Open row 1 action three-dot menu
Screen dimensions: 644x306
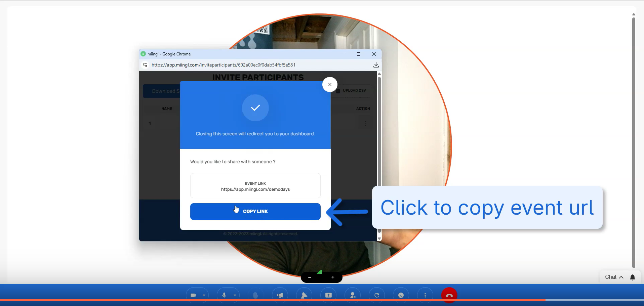pos(365,123)
